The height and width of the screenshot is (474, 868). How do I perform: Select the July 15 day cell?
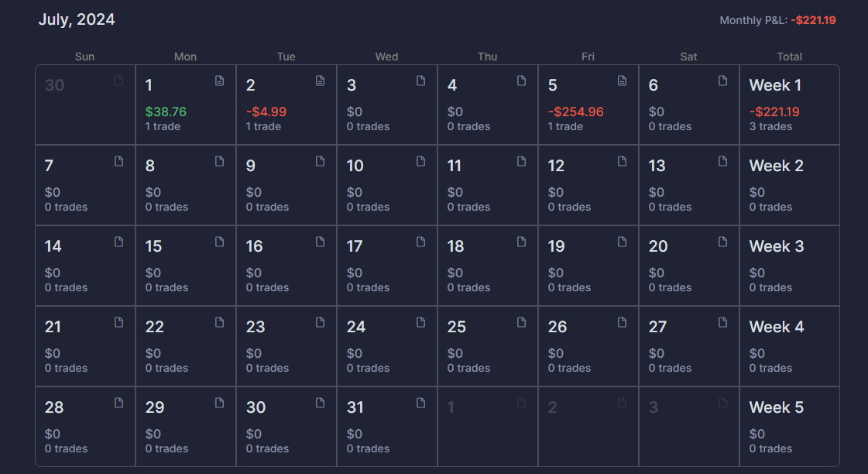(x=186, y=266)
